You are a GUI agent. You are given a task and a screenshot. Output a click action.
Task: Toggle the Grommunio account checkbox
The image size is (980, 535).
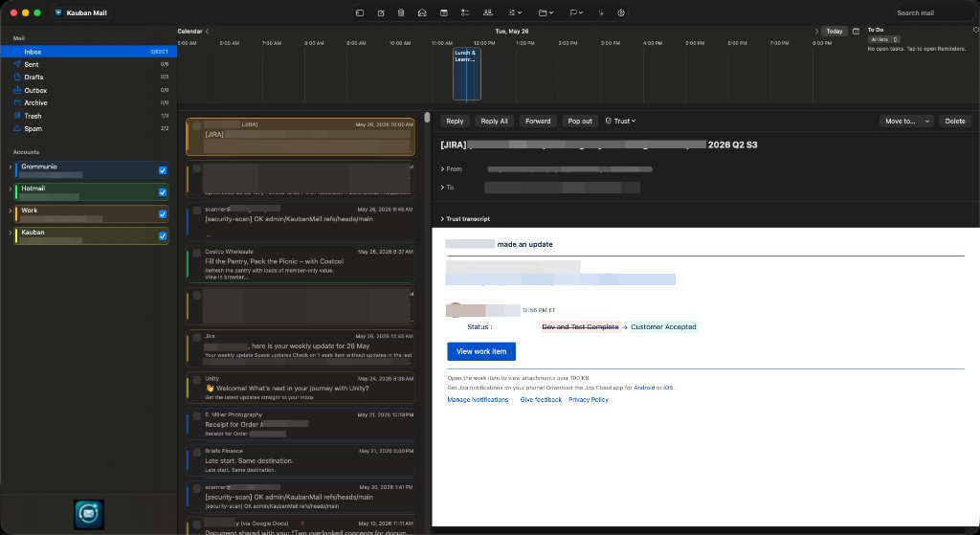163,170
